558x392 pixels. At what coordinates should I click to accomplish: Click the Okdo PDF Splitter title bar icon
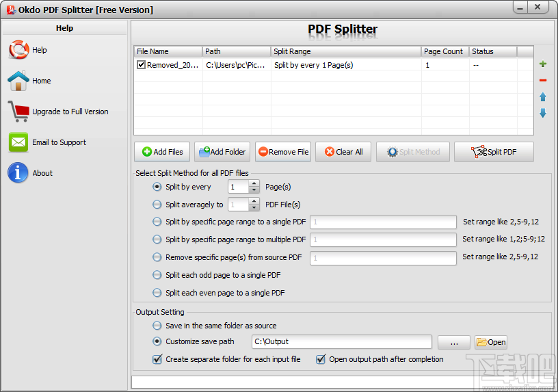tap(11, 10)
